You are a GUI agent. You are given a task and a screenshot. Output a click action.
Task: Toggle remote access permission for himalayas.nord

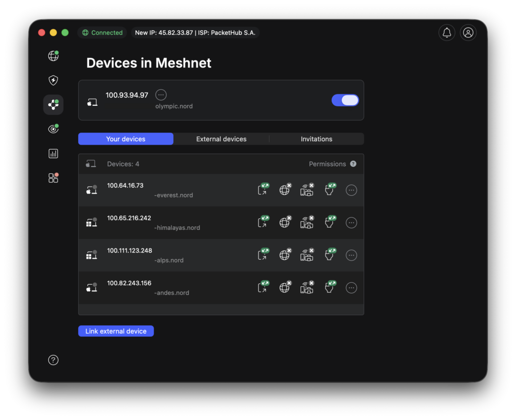click(x=263, y=222)
